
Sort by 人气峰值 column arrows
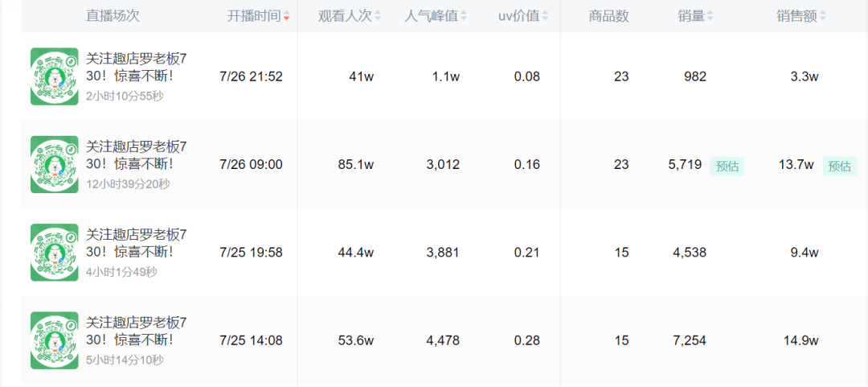(465, 16)
